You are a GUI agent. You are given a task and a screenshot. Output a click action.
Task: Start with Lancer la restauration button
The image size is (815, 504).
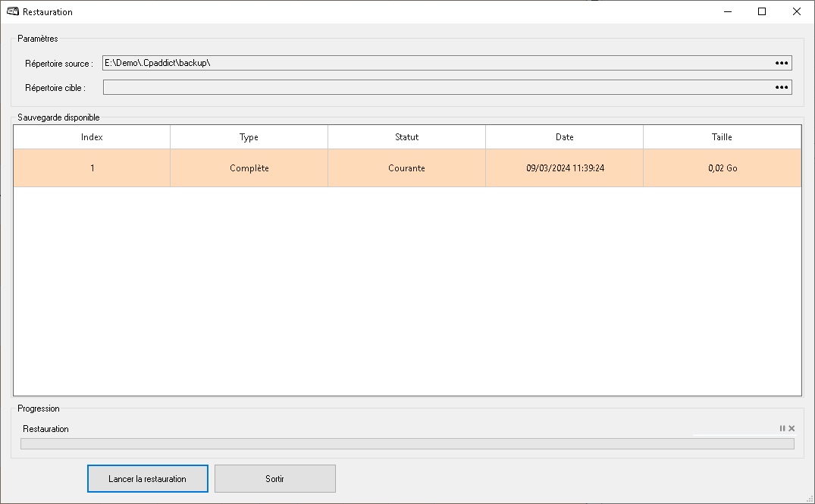[147, 479]
